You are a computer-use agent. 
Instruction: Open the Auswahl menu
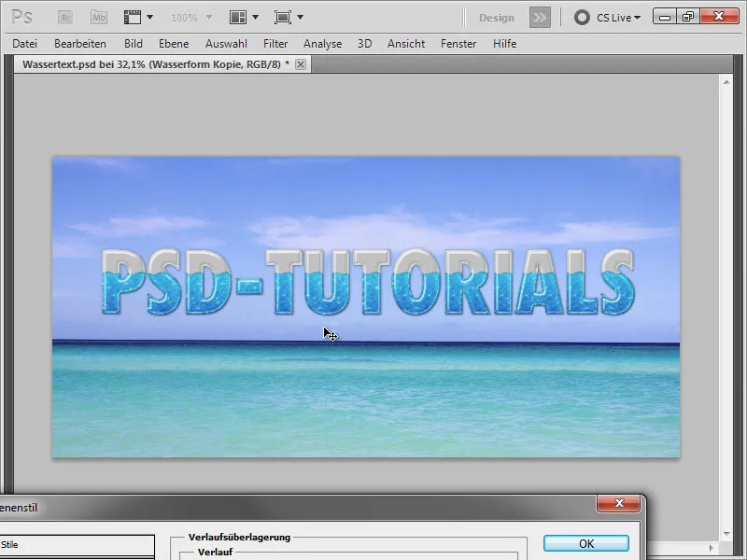coord(226,44)
